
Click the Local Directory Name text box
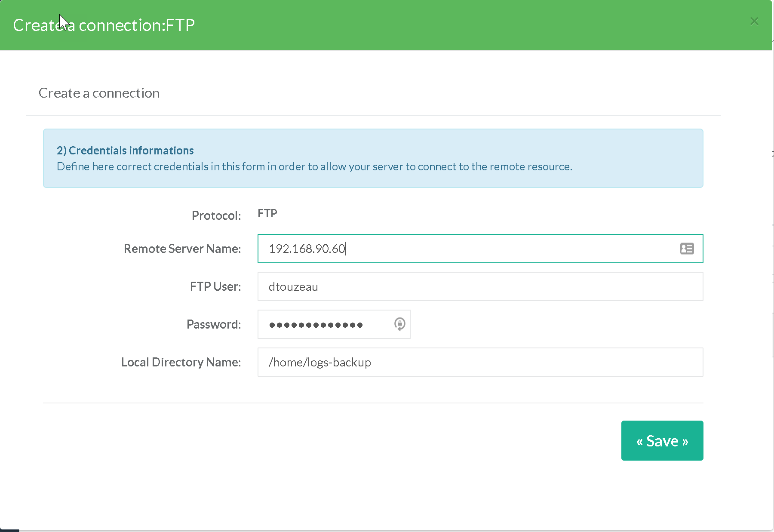(x=480, y=362)
